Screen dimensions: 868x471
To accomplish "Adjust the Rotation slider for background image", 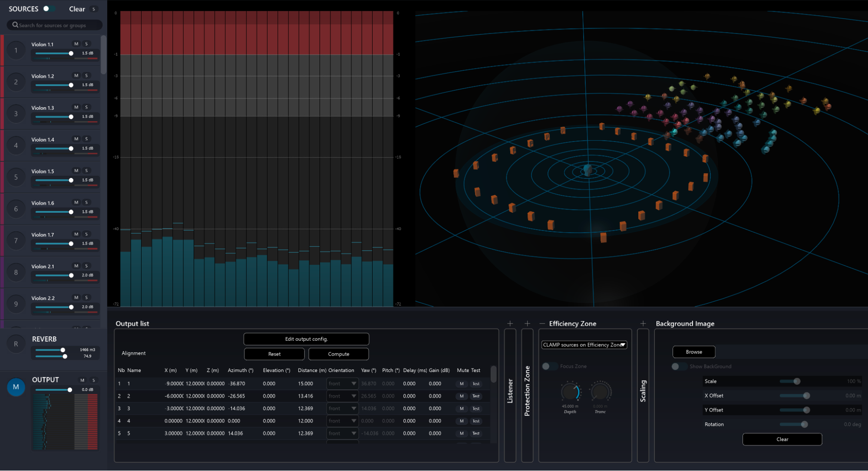I will (x=804, y=424).
